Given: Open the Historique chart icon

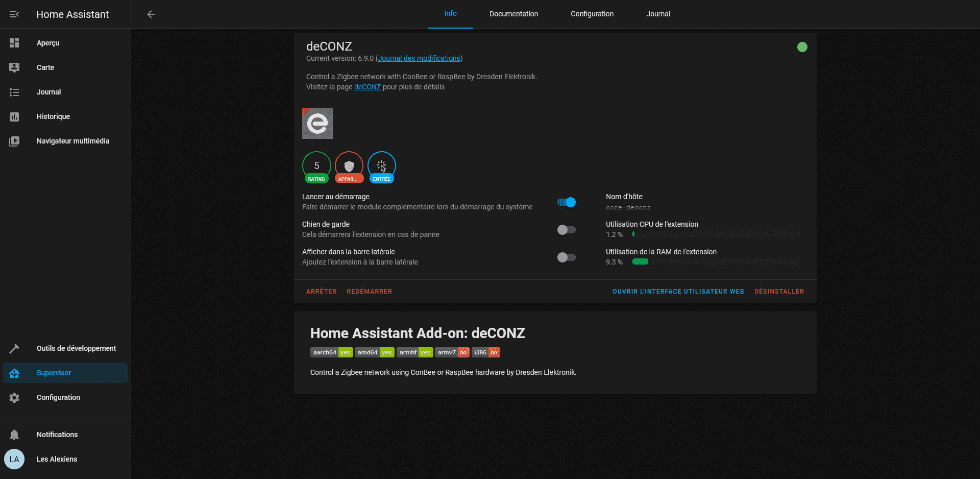Looking at the screenshot, I should [x=14, y=116].
